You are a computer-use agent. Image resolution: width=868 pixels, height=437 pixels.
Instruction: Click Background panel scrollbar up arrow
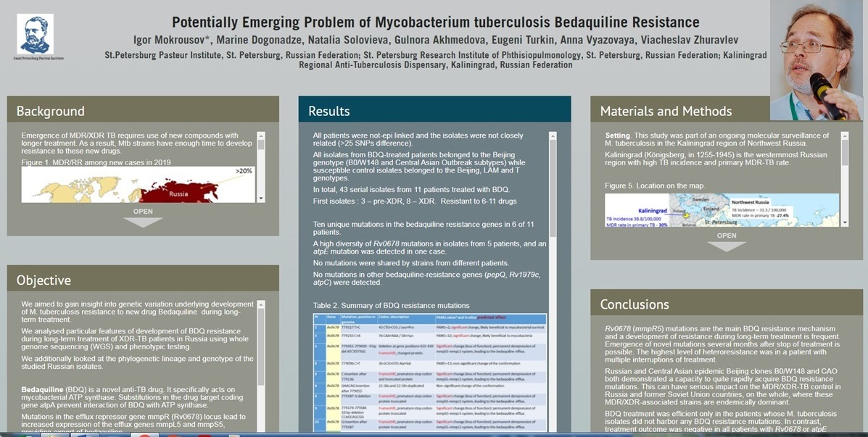point(261,136)
